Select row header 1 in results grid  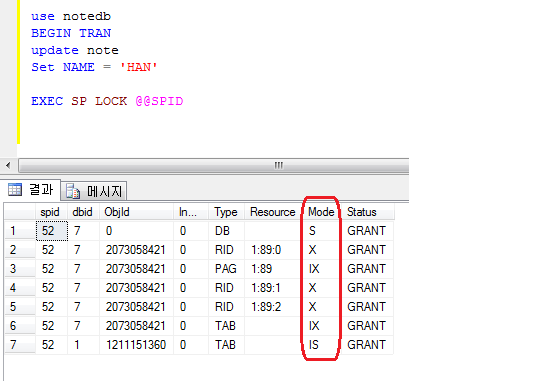(x=20, y=231)
